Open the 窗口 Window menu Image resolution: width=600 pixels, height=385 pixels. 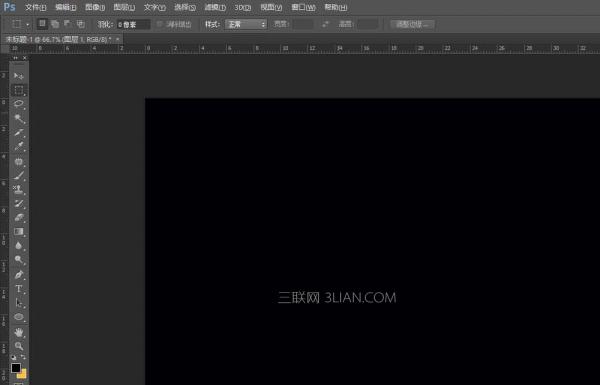pyautogui.click(x=303, y=7)
